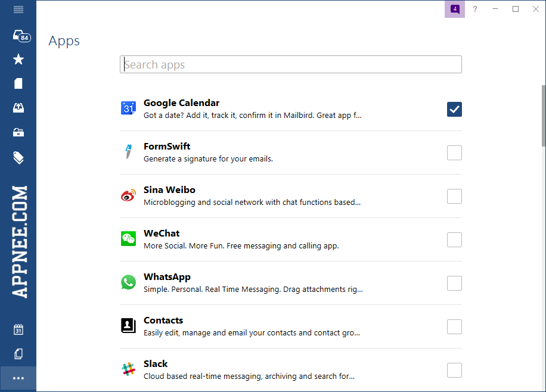Uncheck the Google Calendar checkbox
Image resolution: width=546 pixels, height=392 pixels.
pos(454,109)
